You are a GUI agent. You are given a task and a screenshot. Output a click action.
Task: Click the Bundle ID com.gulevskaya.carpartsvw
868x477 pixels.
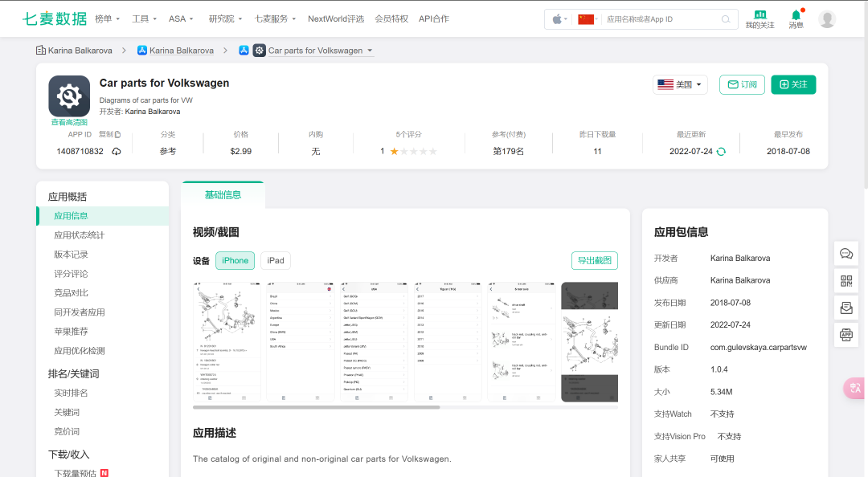point(759,348)
